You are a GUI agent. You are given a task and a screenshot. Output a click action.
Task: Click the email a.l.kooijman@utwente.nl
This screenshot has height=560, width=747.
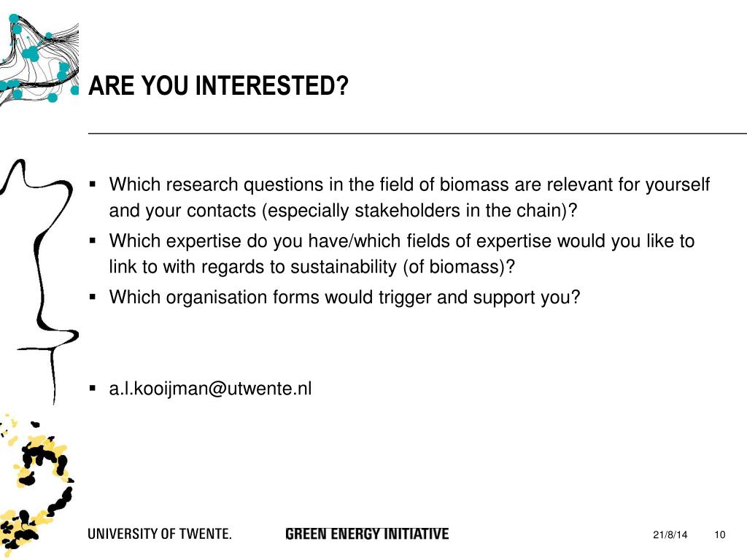tap(210, 389)
